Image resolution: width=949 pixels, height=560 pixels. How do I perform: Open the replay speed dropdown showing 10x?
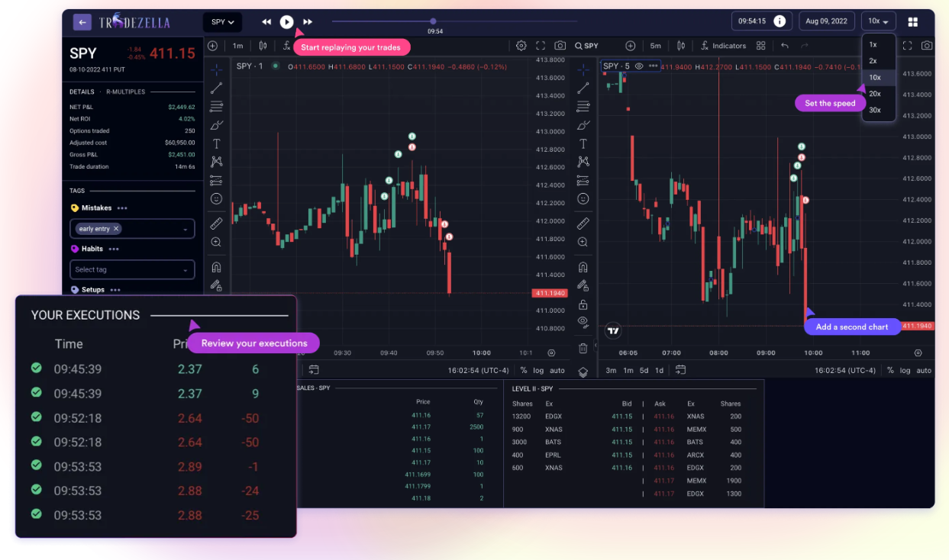(x=879, y=21)
